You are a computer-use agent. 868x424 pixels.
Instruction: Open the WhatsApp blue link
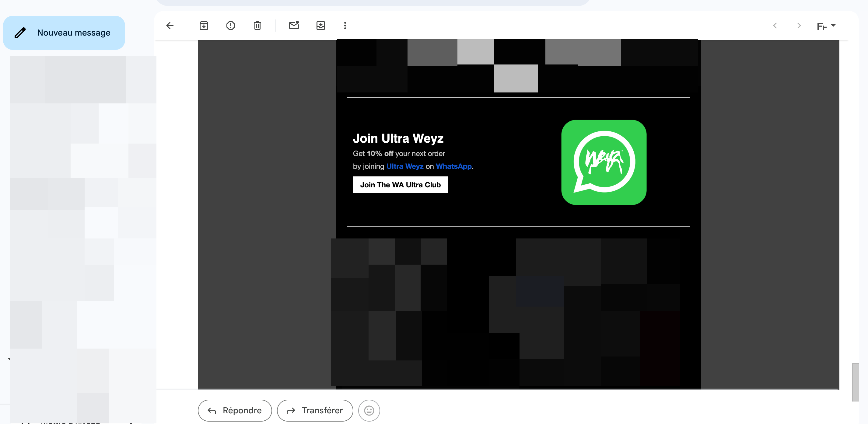[453, 166]
